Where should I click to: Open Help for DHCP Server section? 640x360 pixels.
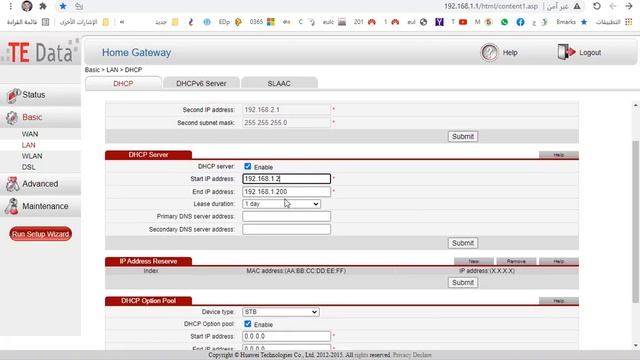[x=558, y=155]
